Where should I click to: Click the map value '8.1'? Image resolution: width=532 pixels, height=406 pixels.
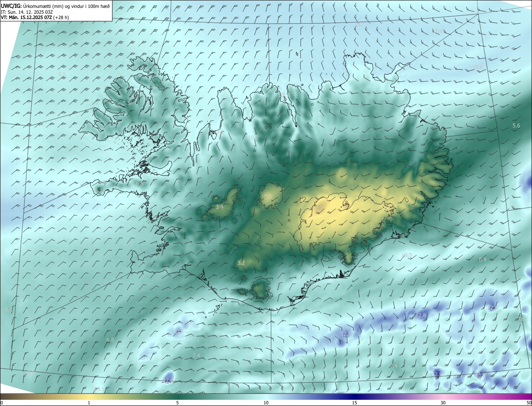coord(9,310)
